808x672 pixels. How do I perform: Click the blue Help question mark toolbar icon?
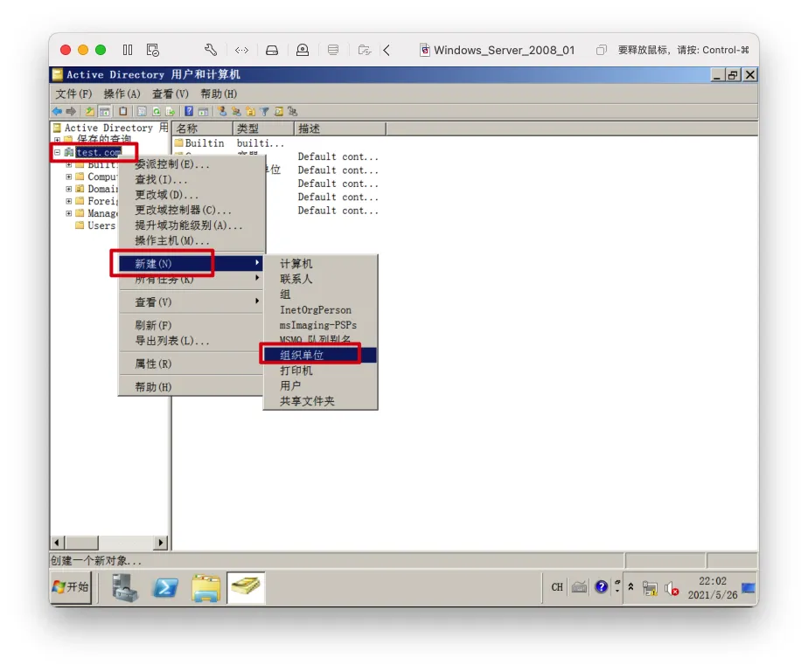pos(189,111)
